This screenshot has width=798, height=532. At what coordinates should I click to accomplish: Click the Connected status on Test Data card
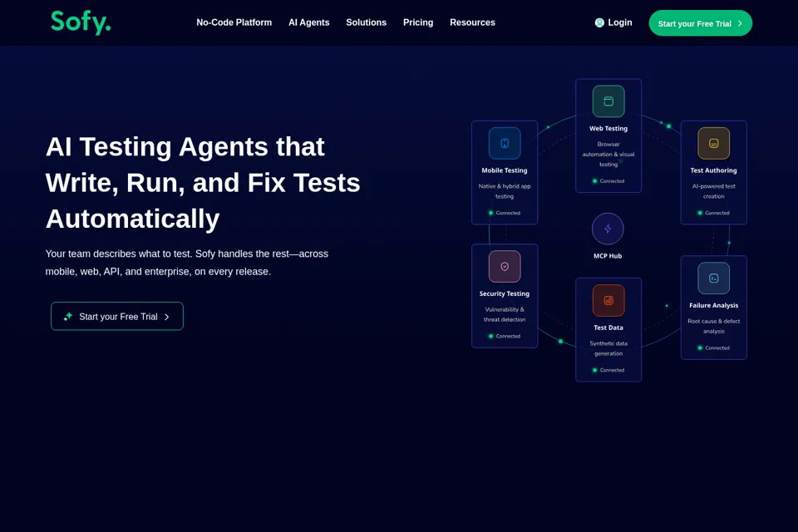tap(608, 370)
